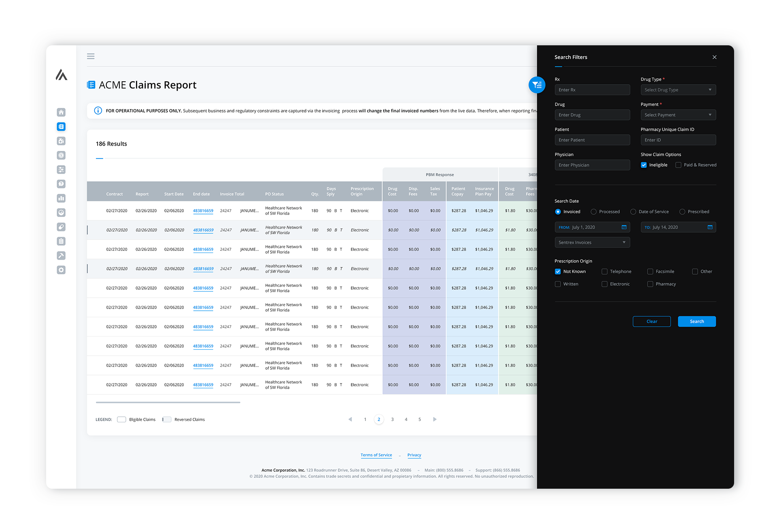Open the Home sidebar icon
The image size is (777, 532).
(x=61, y=112)
